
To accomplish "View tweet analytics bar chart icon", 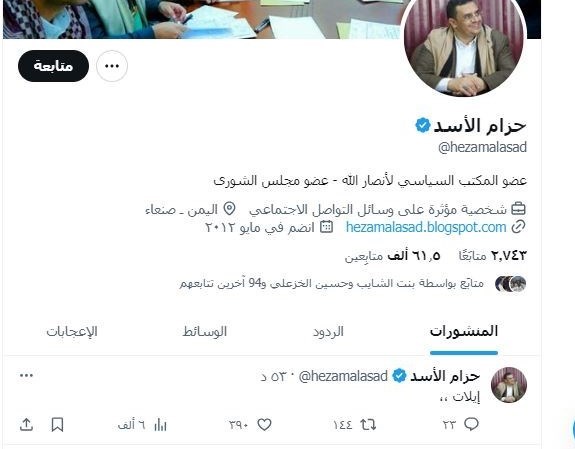I will [x=160, y=425].
